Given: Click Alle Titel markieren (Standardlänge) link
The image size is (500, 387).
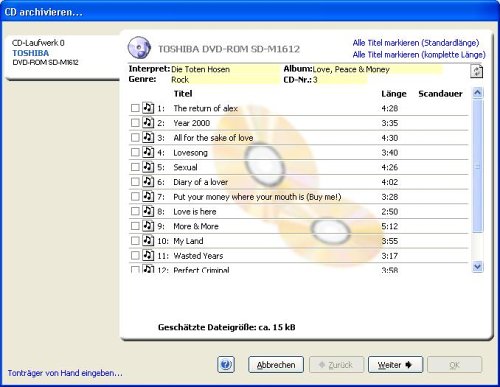Looking at the screenshot, I should coord(416,43).
